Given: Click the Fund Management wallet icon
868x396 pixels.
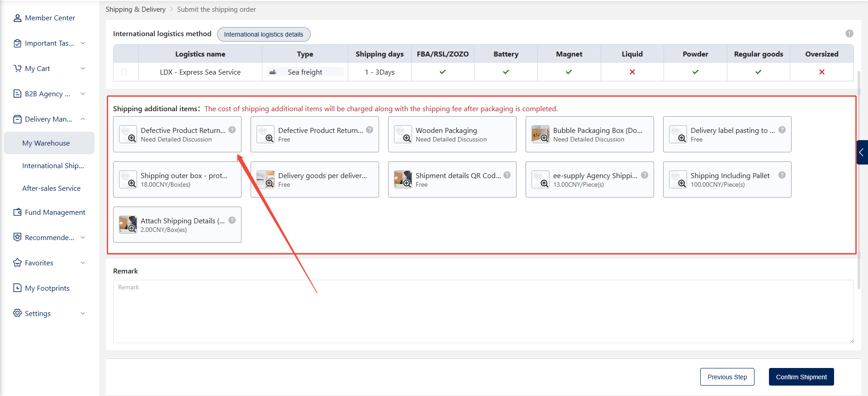Looking at the screenshot, I should tap(18, 212).
